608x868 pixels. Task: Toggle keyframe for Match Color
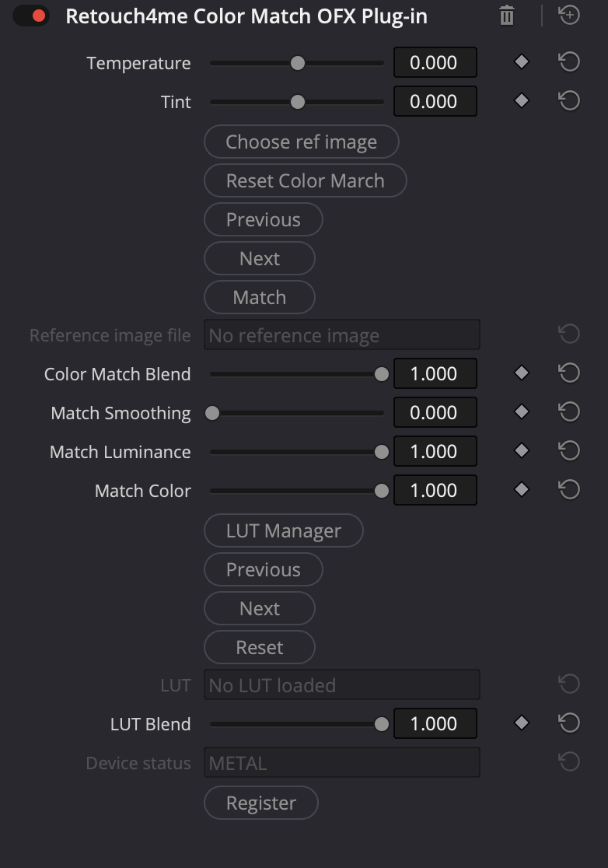[x=522, y=489]
